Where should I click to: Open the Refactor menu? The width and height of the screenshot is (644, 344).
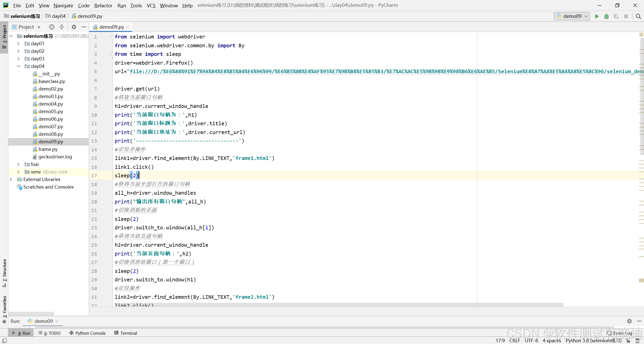pos(103,5)
